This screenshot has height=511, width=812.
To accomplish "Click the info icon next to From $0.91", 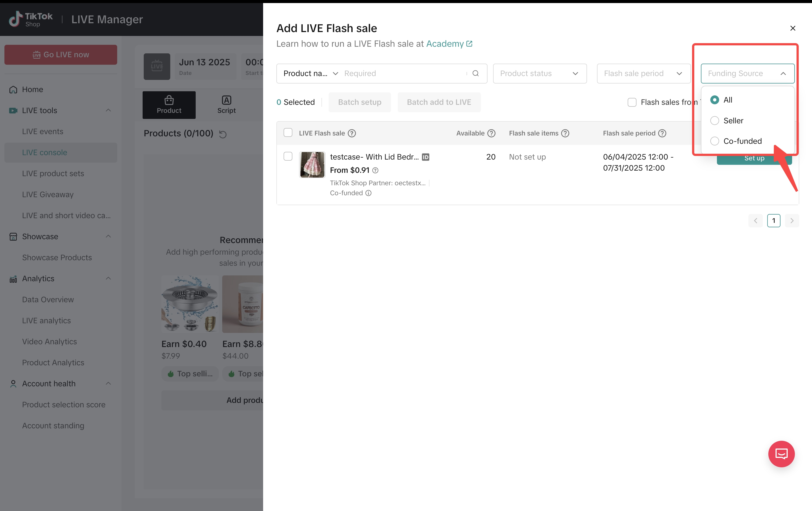I will pyautogui.click(x=375, y=170).
